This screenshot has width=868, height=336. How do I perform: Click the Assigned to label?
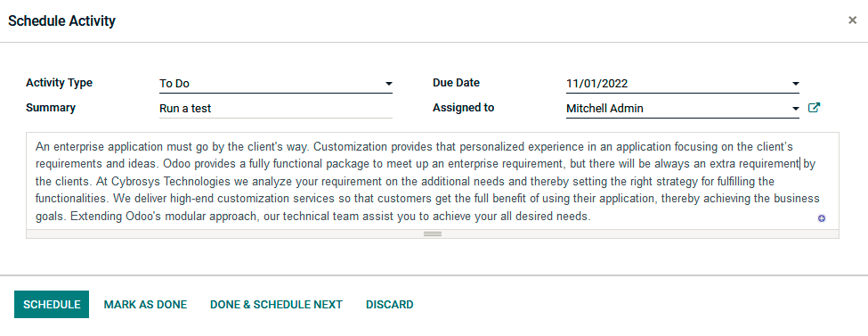[463, 108]
